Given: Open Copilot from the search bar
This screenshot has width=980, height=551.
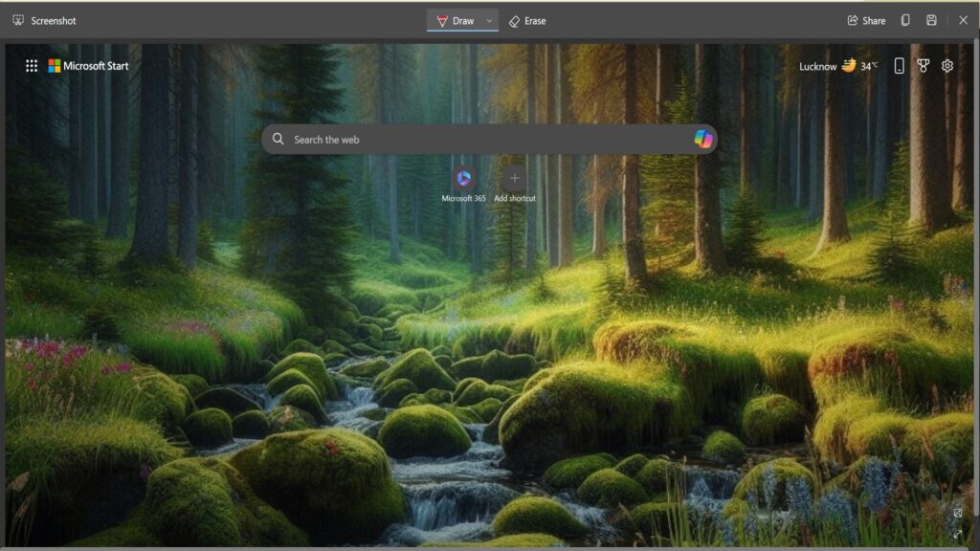Looking at the screenshot, I should point(703,139).
